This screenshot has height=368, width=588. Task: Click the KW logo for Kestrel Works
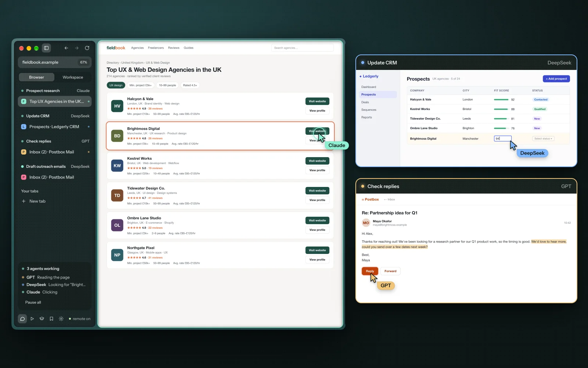coord(117,166)
